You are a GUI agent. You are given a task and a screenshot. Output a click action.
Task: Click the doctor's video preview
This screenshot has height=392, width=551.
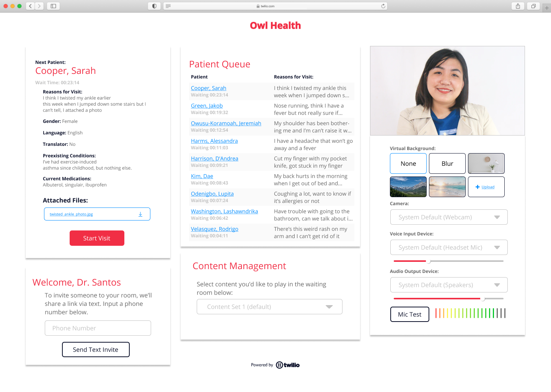(x=447, y=91)
